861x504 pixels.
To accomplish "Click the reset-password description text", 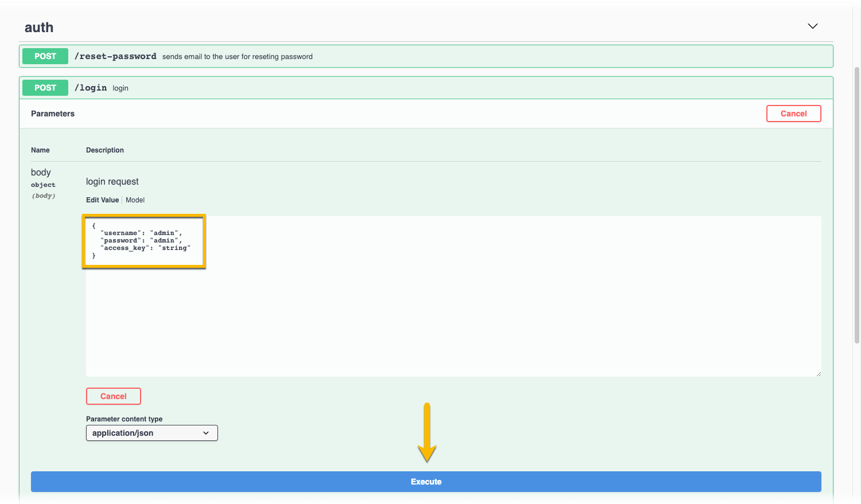I will tap(237, 57).
